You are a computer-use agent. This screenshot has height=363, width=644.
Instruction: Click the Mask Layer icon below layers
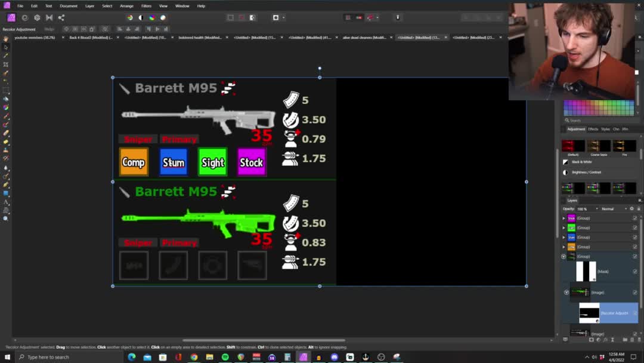[592, 340]
